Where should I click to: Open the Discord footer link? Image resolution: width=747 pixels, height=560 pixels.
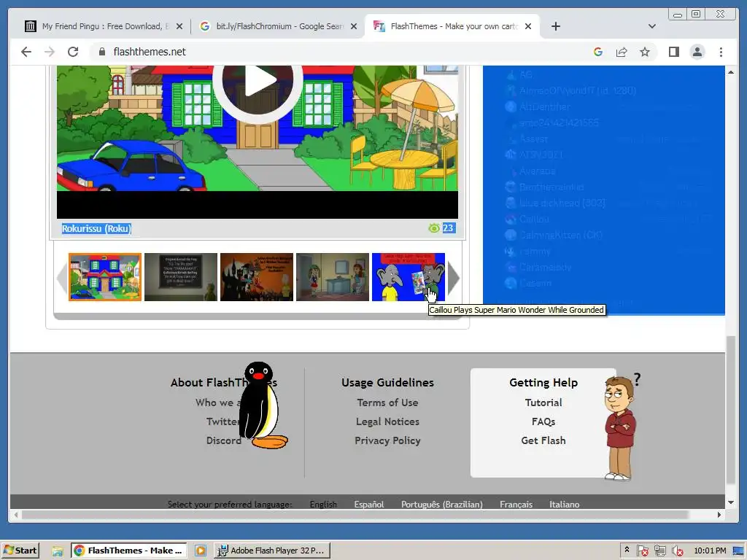click(223, 440)
